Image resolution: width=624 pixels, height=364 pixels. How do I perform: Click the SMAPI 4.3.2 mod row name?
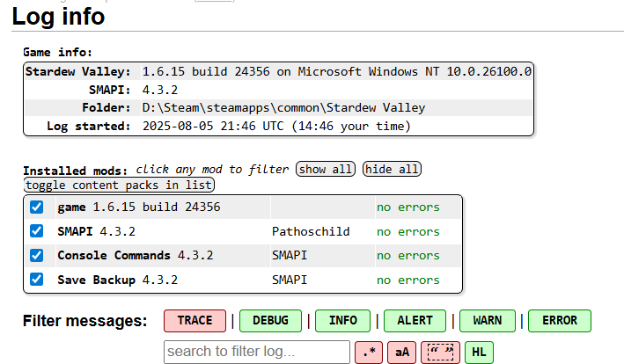click(96, 231)
